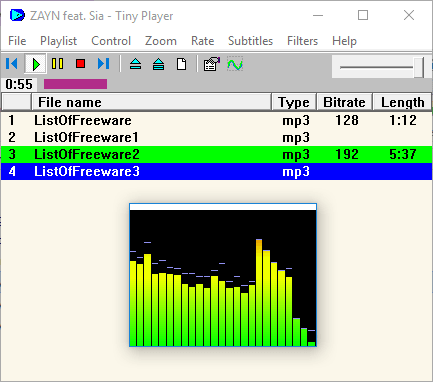Open the Control menu
Screen dimensions: 433x382
111,41
